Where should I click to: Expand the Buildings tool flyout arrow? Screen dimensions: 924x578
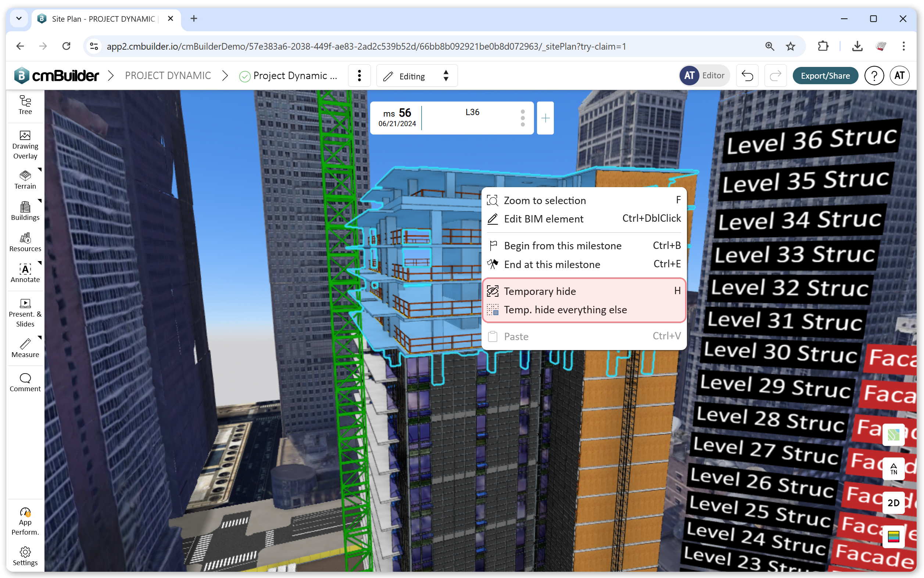(x=39, y=200)
